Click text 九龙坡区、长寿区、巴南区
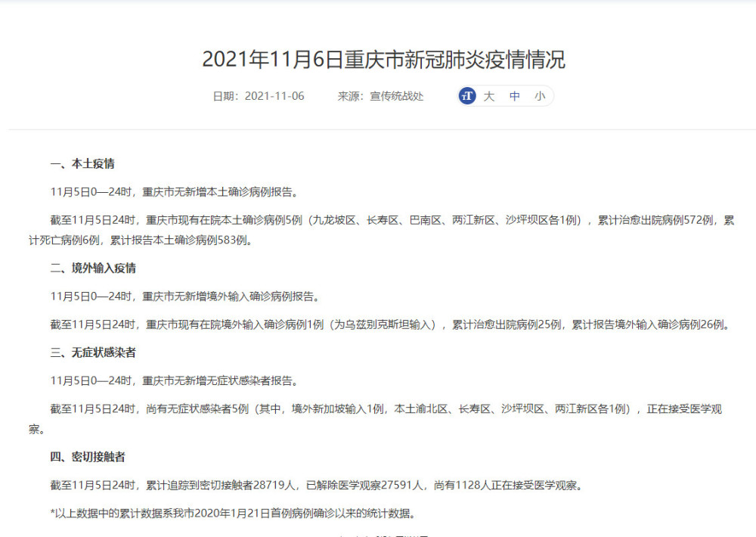 376,221
